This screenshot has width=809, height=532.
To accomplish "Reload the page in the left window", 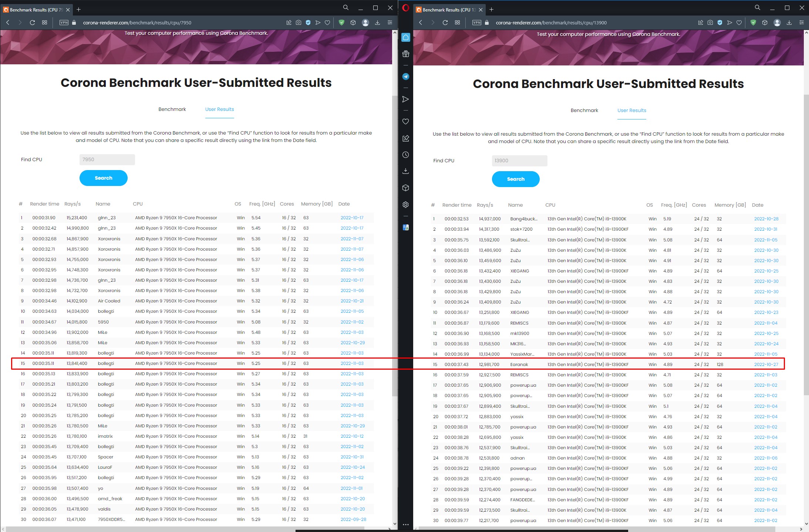I will coord(32,23).
